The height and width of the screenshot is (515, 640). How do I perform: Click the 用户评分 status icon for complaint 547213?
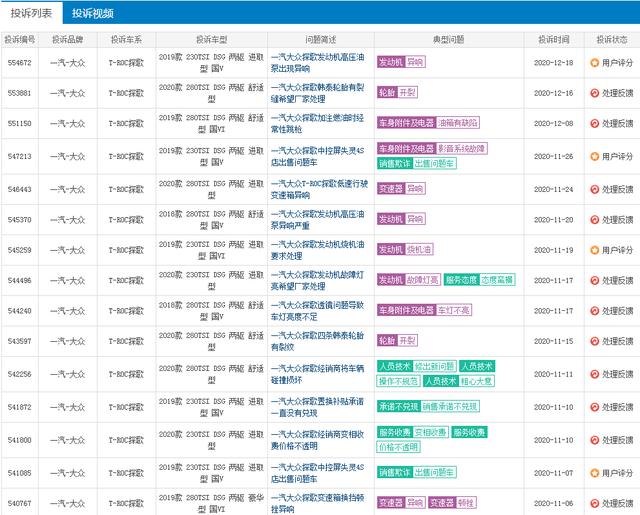click(595, 156)
